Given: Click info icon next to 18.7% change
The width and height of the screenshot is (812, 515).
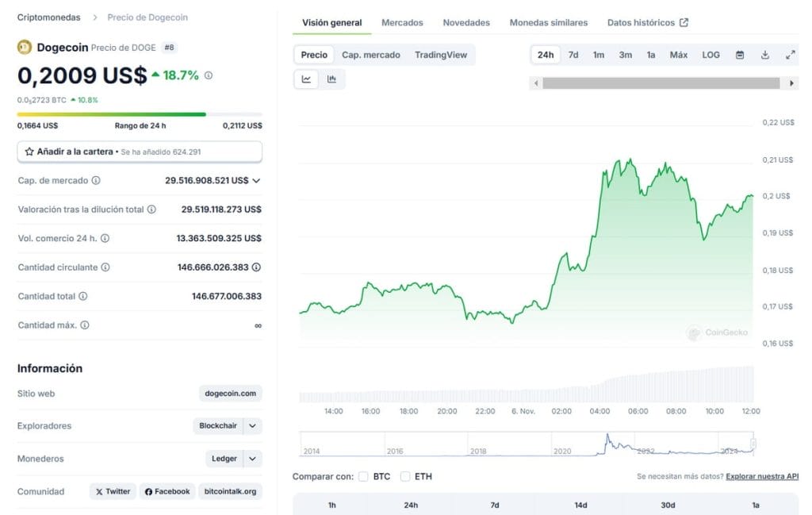Looking at the screenshot, I should click(209, 75).
